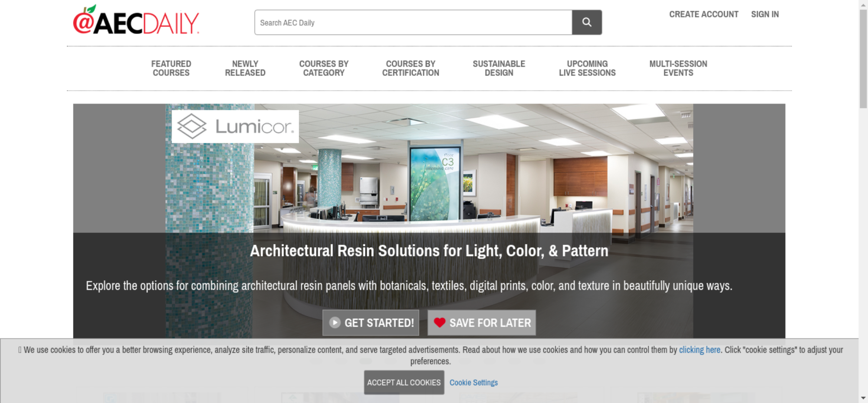Open the Cookie Settings link
Screen dimensions: 868x403
pyautogui.click(x=473, y=383)
